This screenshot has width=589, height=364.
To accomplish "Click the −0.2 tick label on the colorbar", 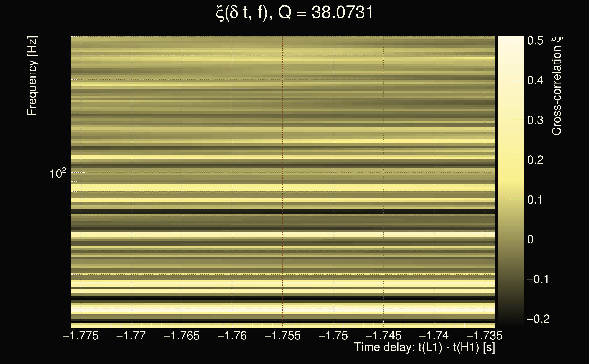I will click(538, 319).
